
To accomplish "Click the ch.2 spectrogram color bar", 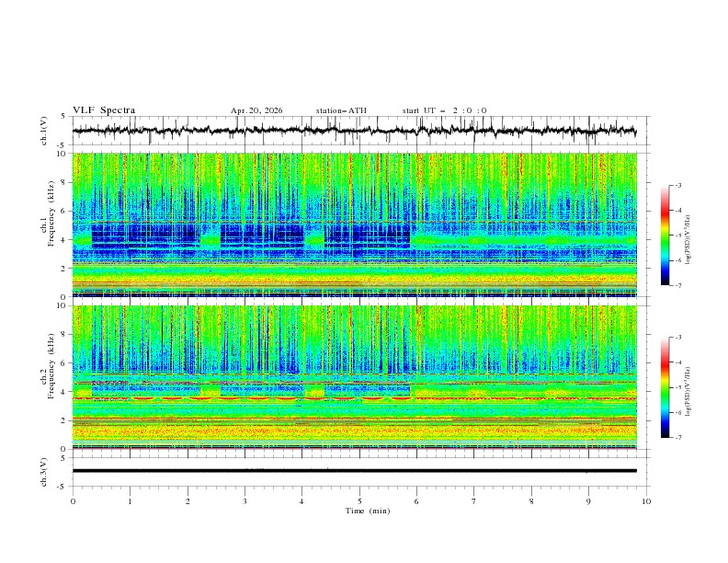I will click(665, 387).
